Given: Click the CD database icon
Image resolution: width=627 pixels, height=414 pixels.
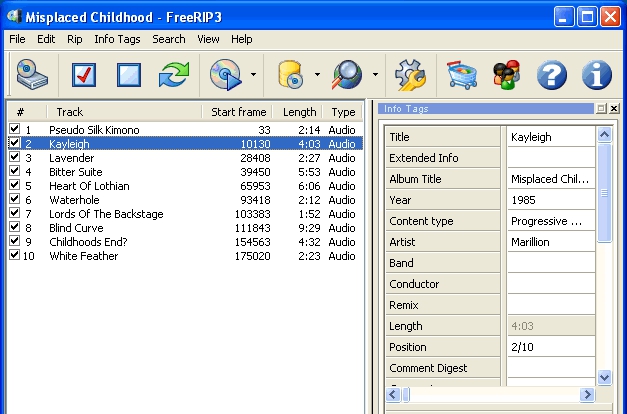Looking at the screenshot, I should pyautogui.click(x=291, y=74).
